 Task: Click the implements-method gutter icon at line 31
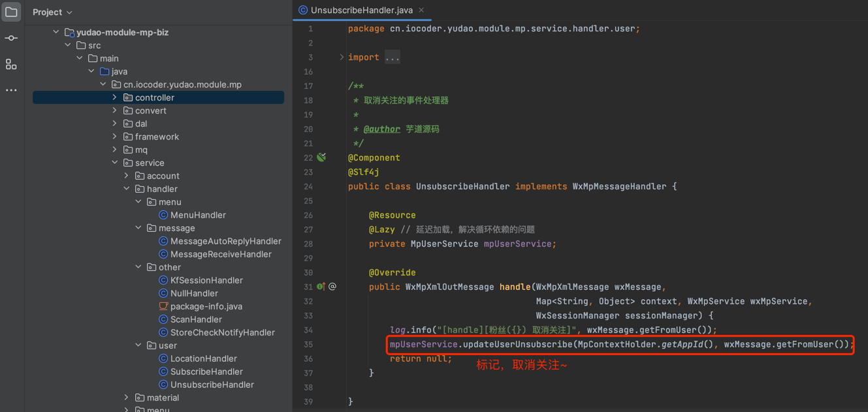pos(321,287)
